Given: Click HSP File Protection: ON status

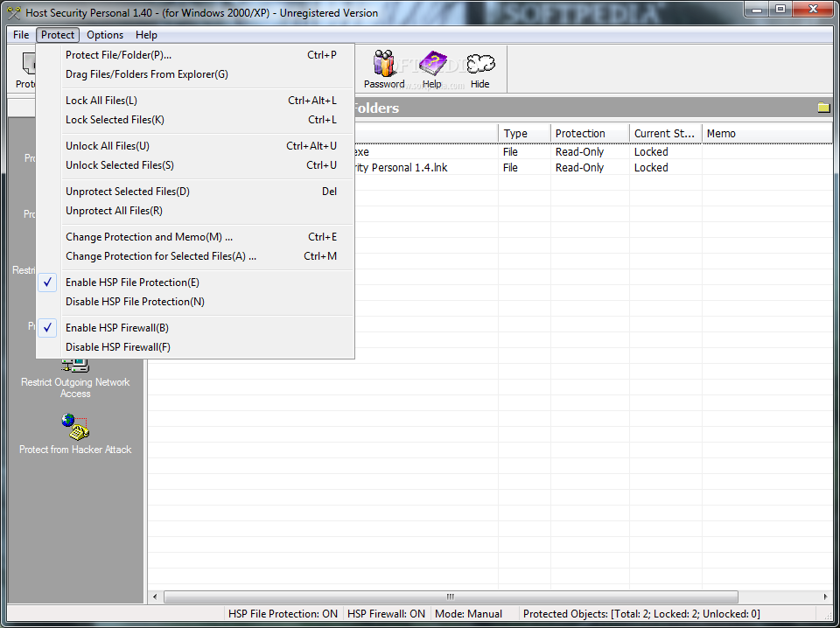Looking at the screenshot, I should pos(283,614).
